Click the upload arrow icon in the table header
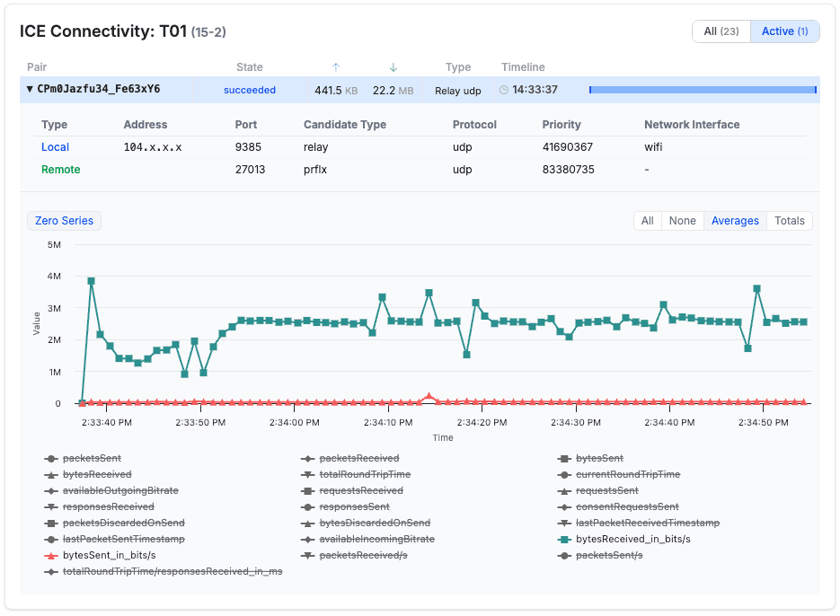The height and width of the screenshot is (616, 840). click(x=335, y=66)
